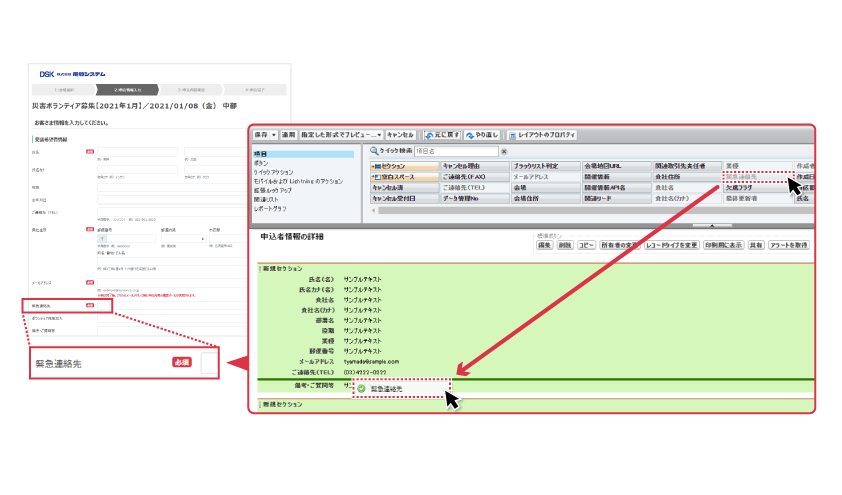Image resolution: width=842 pixels, height=495 pixels.
Task: Click the undo 元に戻す icon button
Action: [x=429, y=134]
